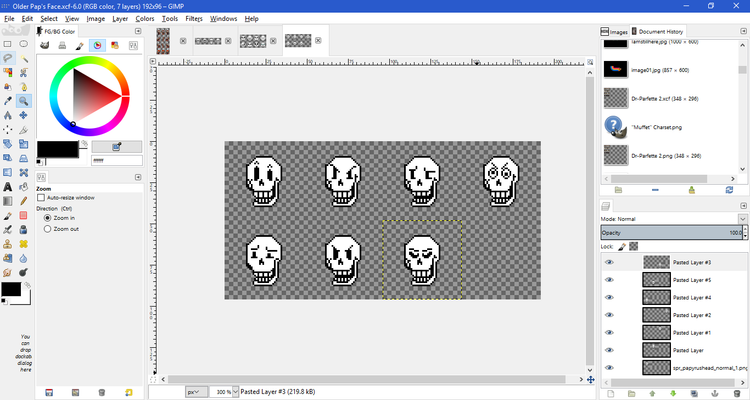This screenshot has height=400, width=750.
Task: Select the Ellipse Select tool
Action: tap(23, 44)
